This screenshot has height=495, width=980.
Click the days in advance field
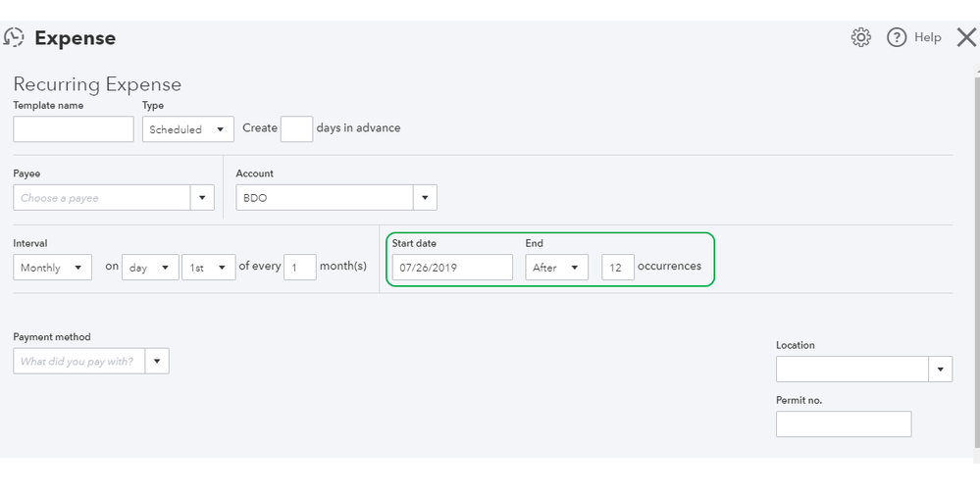296,129
